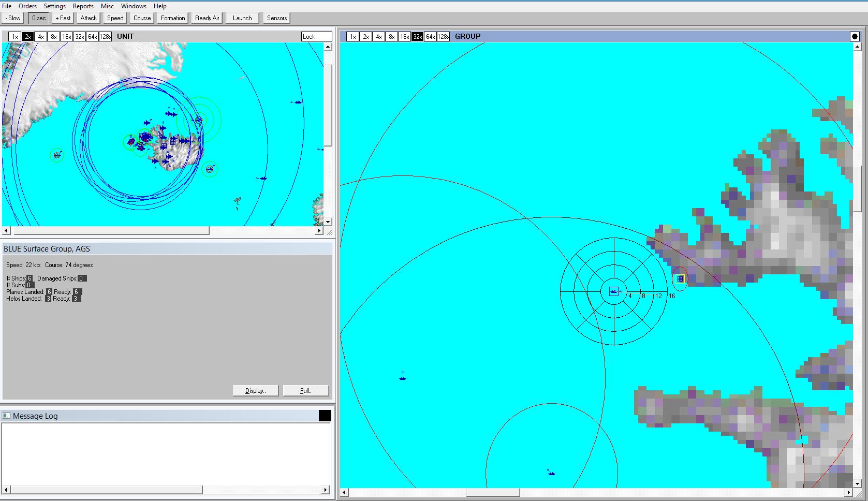Set Group map zoom to 128x

point(444,36)
